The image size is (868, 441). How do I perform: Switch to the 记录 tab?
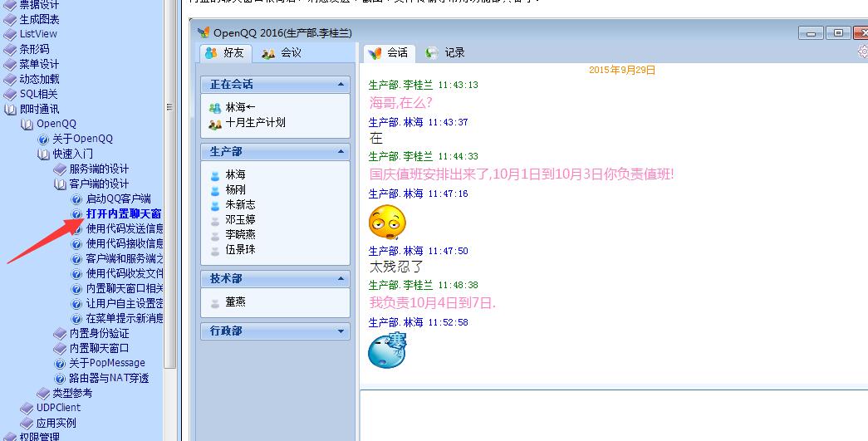tap(445, 52)
